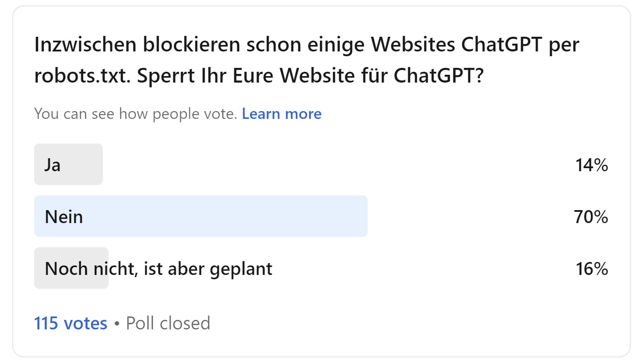641x364 pixels.
Task: Click the Ja option label text
Action: [52, 164]
